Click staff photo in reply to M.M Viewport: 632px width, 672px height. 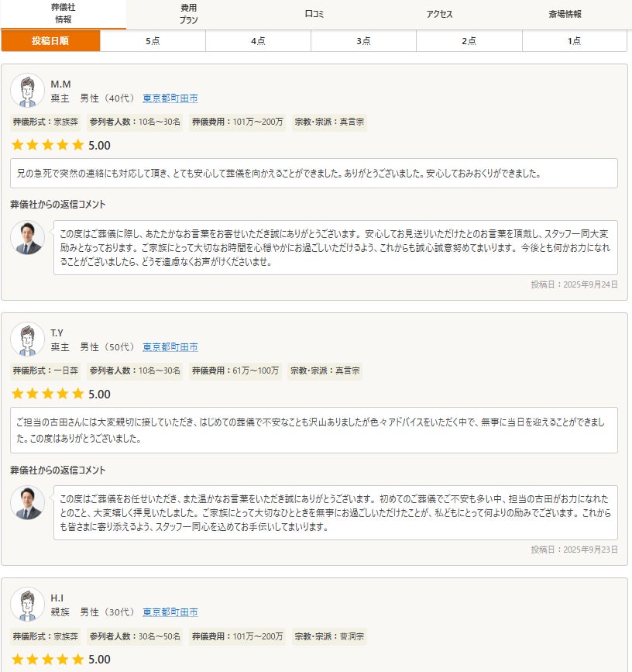point(27,237)
